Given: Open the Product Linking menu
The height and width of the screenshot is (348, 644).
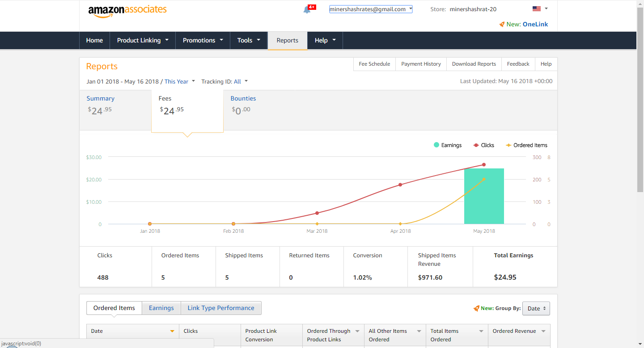Looking at the screenshot, I should coord(143,40).
